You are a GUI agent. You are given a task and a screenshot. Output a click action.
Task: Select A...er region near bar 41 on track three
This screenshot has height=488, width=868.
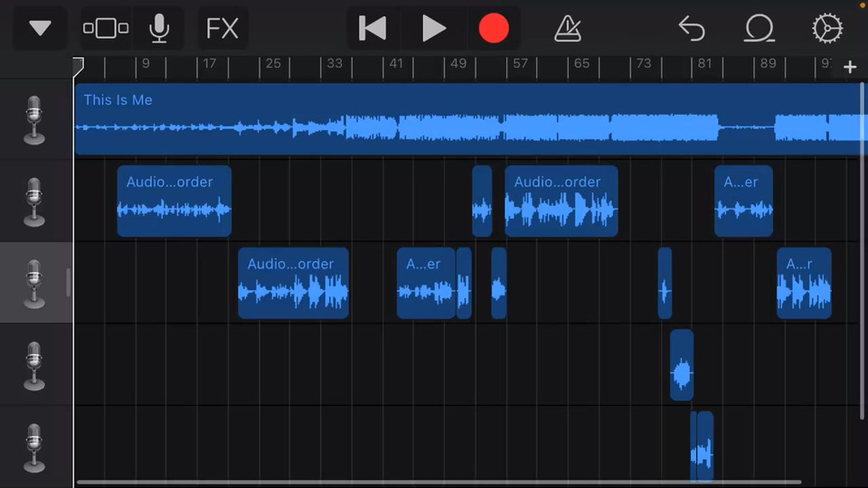pyautogui.click(x=426, y=283)
